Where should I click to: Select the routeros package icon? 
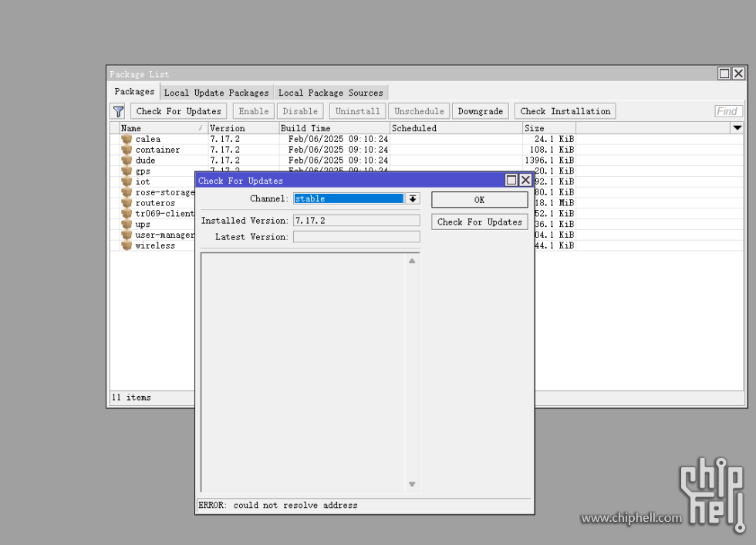point(127,202)
